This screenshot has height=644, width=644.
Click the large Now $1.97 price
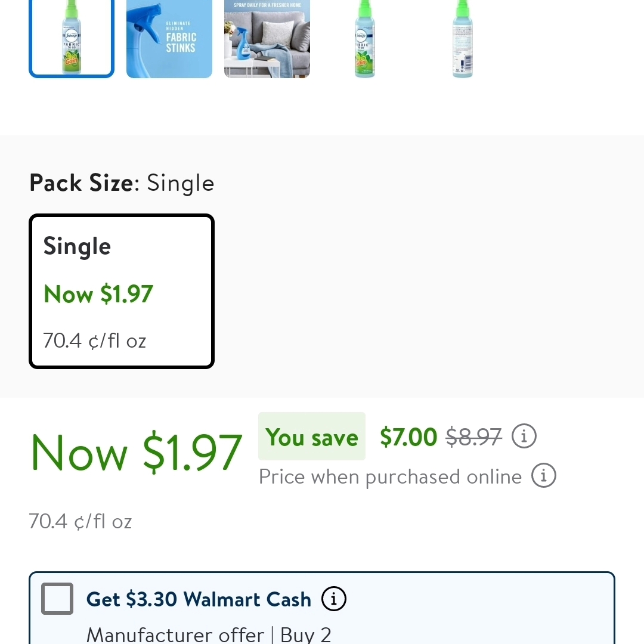(136, 453)
